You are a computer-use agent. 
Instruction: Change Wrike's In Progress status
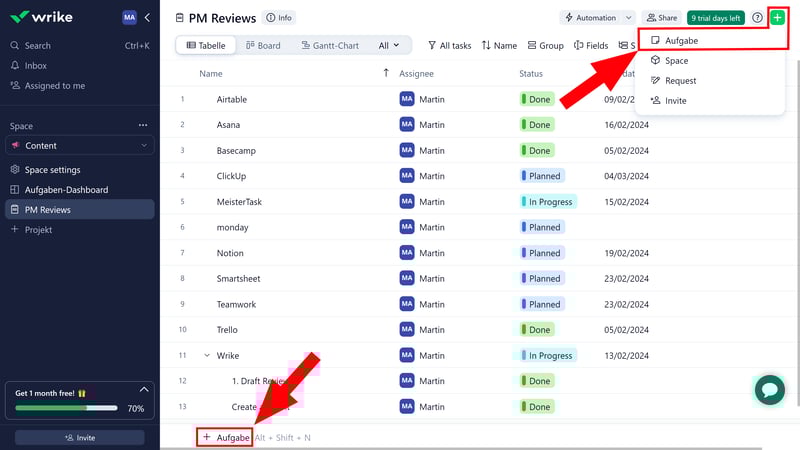click(548, 355)
